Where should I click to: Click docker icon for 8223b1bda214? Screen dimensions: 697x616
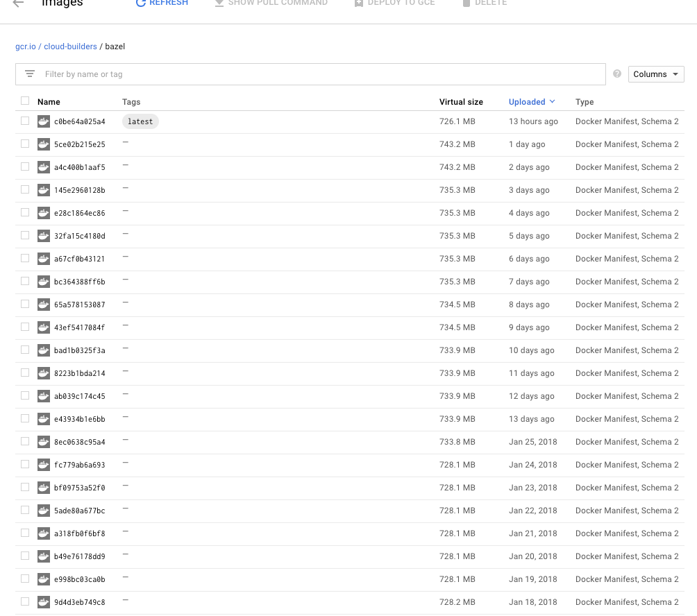(x=44, y=373)
